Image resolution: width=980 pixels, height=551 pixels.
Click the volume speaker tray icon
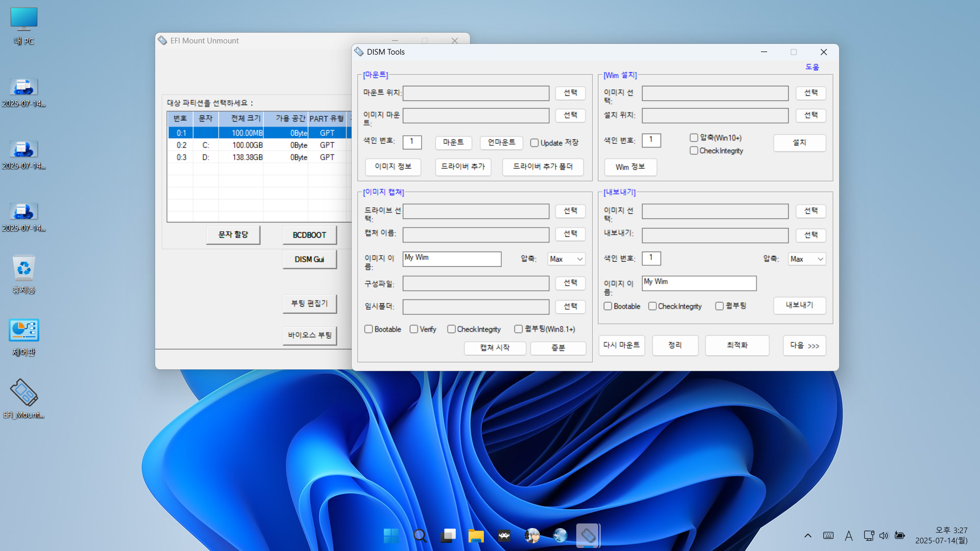(x=884, y=536)
